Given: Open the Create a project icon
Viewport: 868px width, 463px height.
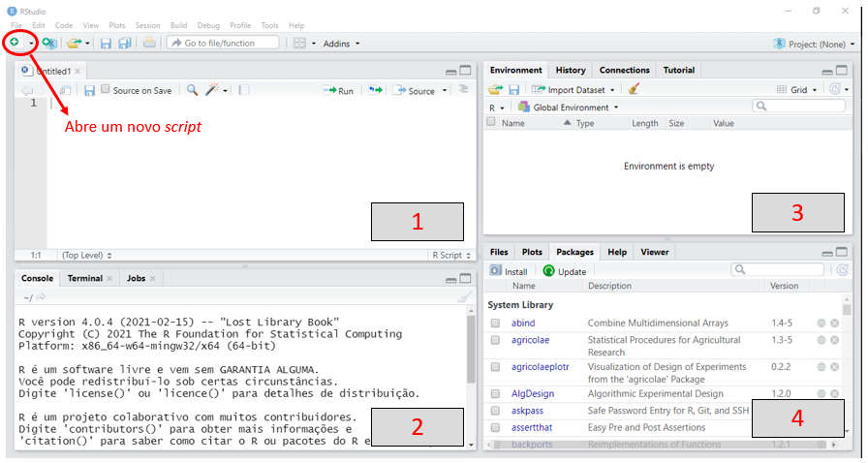Looking at the screenshot, I should (x=48, y=43).
